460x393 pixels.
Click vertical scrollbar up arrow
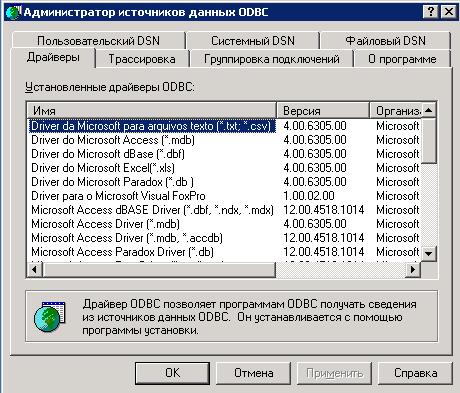[x=429, y=110]
